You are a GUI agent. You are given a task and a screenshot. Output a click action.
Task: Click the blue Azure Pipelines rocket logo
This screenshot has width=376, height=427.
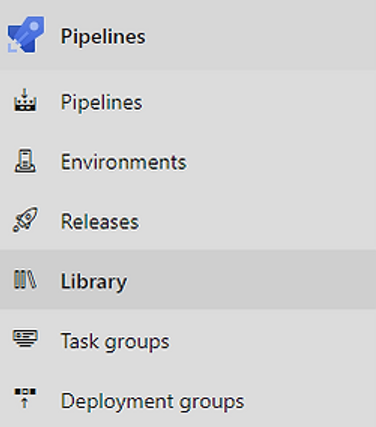26,34
